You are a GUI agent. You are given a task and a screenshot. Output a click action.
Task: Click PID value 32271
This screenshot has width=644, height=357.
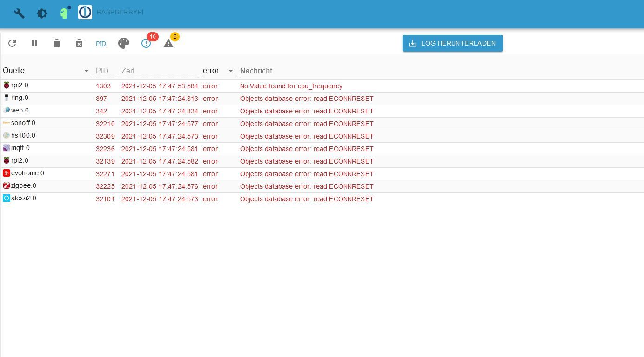point(105,174)
